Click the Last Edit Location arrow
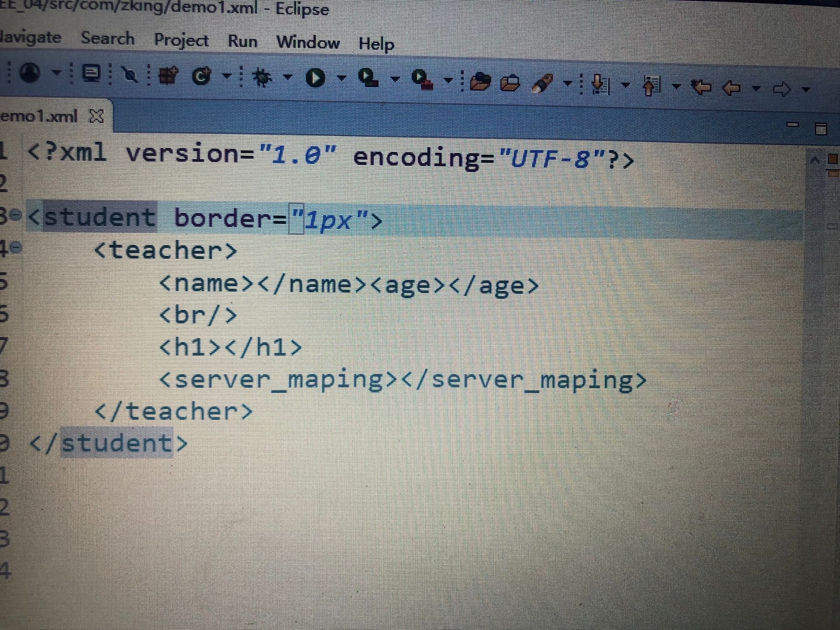The height and width of the screenshot is (630, 840). (702, 87)
